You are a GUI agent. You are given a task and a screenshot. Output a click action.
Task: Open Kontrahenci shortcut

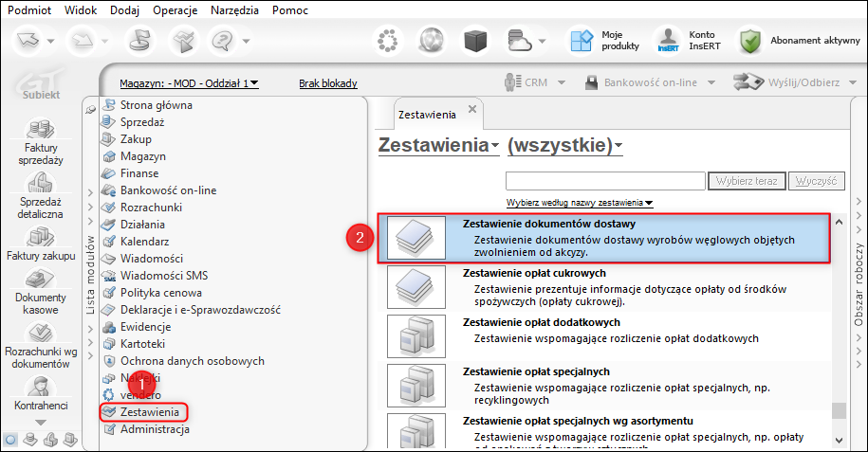[41, 394]
